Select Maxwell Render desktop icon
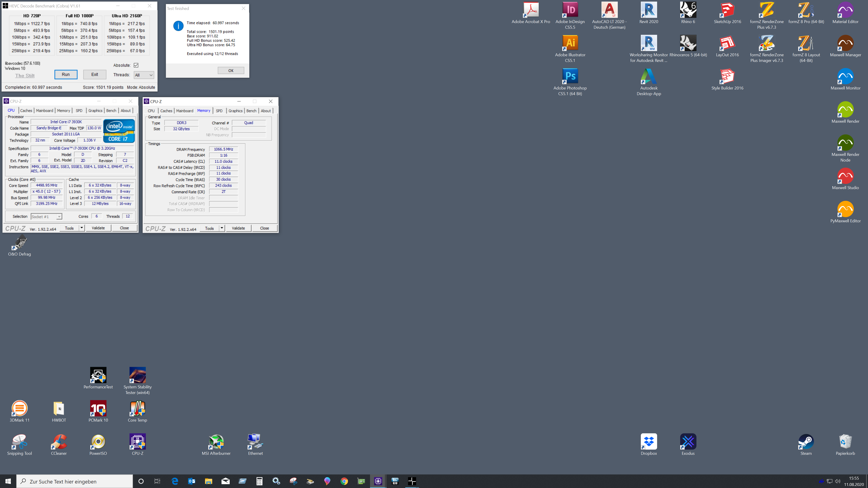Image resolution: width=868 pixels, height=488 pixels. point(845,113)
